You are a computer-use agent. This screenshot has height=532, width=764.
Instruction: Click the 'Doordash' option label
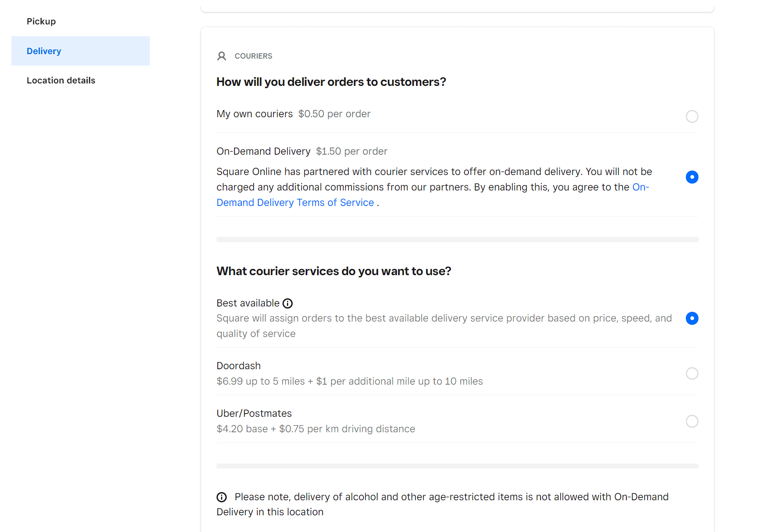tap(239, 366)
